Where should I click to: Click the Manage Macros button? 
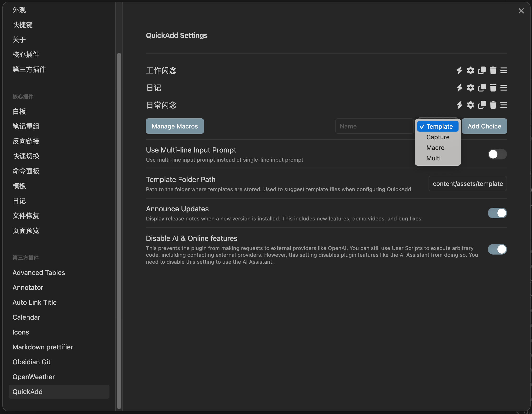click(175, 126)
